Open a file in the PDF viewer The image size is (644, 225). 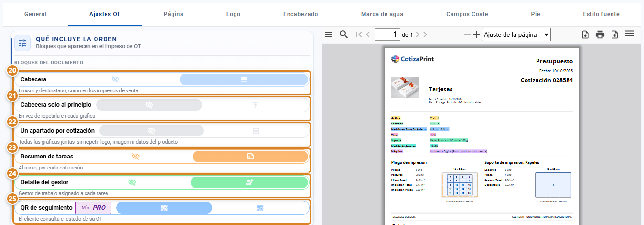point(585,34)
